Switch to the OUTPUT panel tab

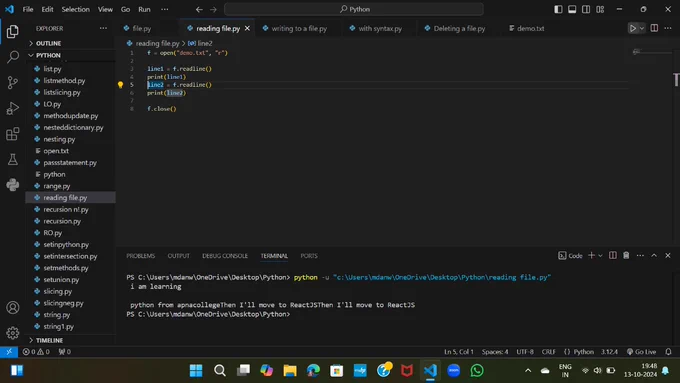(178, 256)
